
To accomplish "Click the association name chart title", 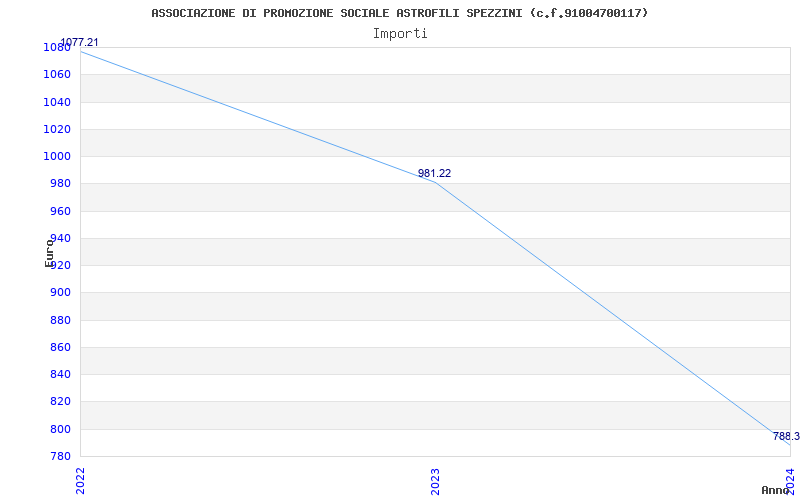I will click(399, 13).
